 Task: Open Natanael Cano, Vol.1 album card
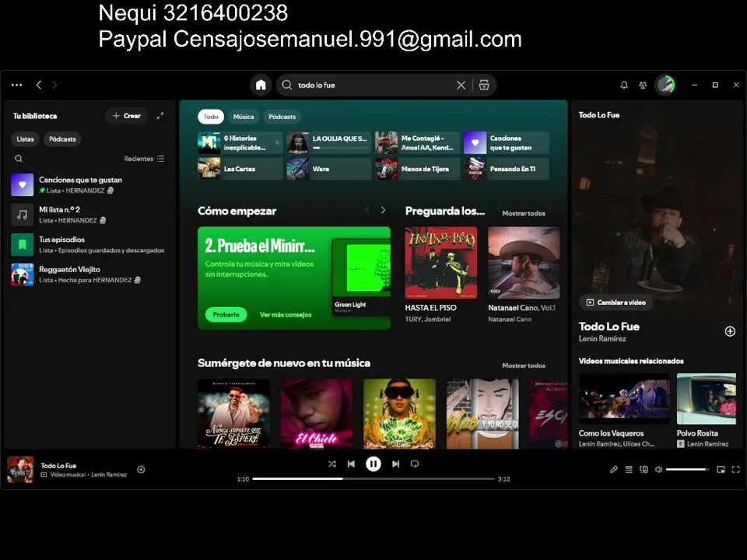pos(524,275)
